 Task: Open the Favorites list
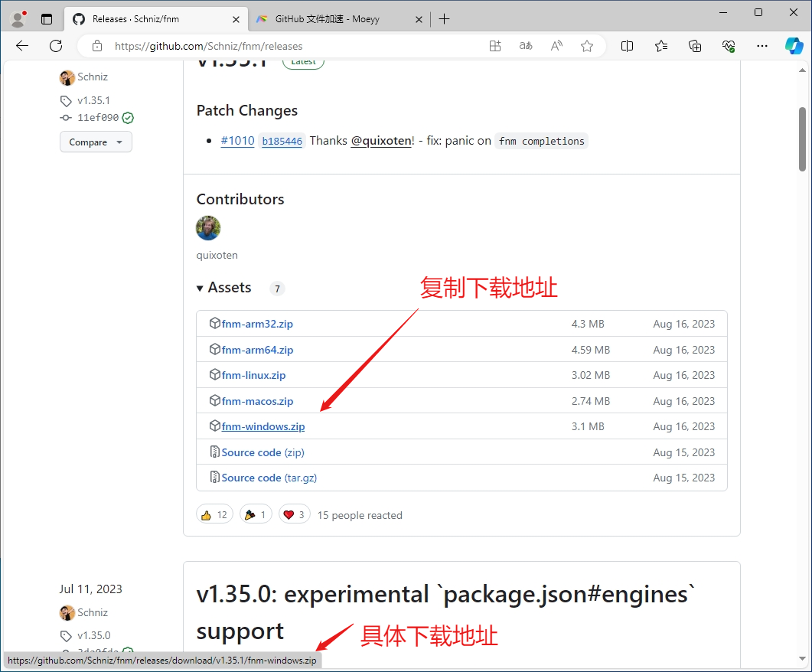tap(660, 46)
